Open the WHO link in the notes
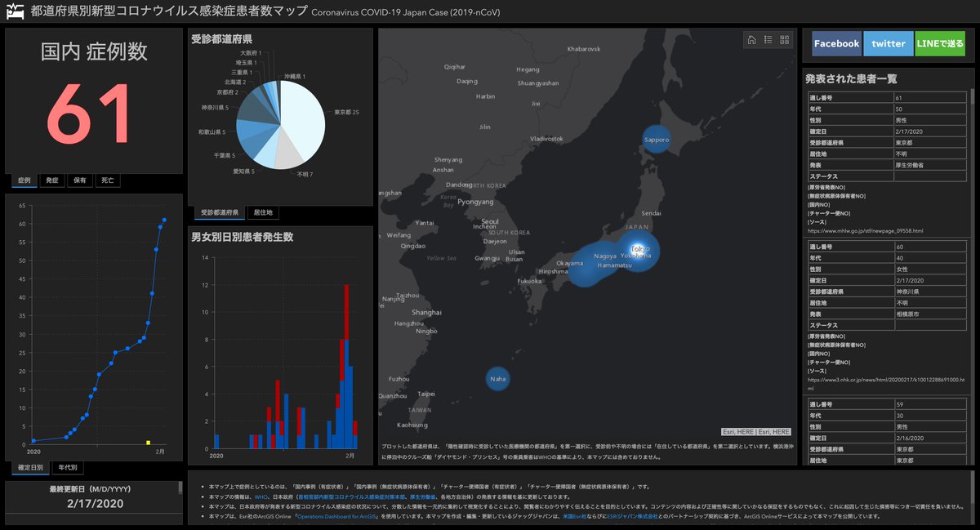The image size is (980, 530). tap(261, 497)
